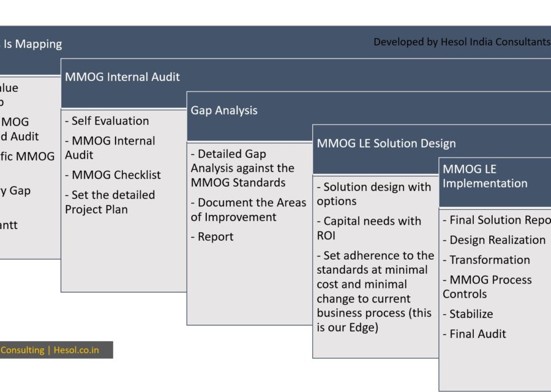This screenshot has width=551, height=392.
Task: Select the MMOG LE Implementation header
Action: click(x=485, y=176)
